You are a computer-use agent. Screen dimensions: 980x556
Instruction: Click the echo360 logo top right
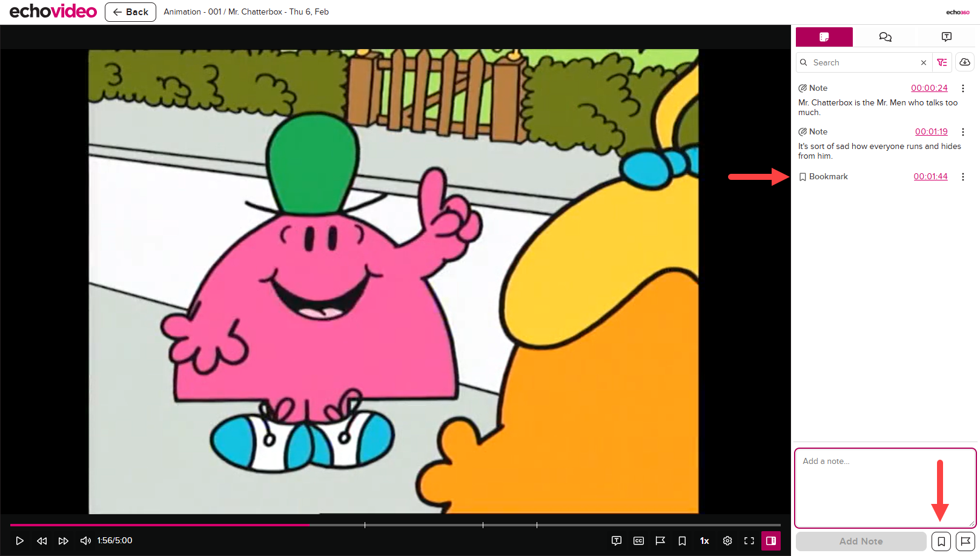[958, 12]
